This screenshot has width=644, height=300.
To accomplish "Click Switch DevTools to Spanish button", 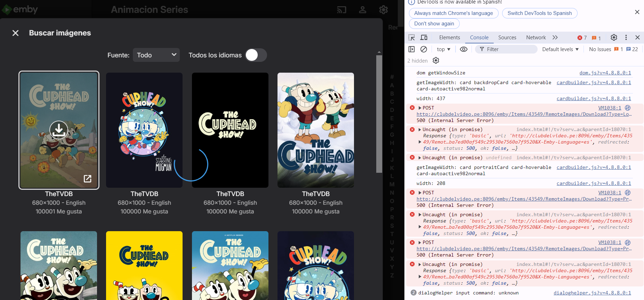I will pyautogui.click(x=540, y=13).
